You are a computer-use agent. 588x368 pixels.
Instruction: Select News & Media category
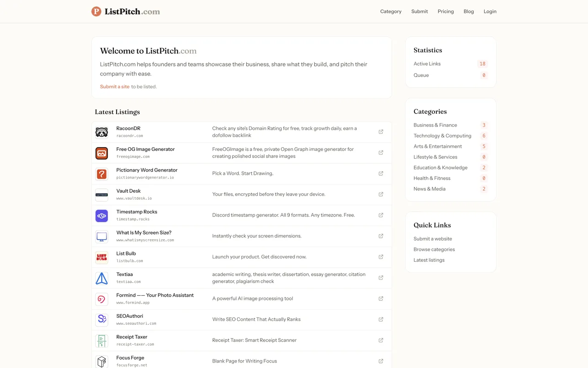click(x=430, y=189)
